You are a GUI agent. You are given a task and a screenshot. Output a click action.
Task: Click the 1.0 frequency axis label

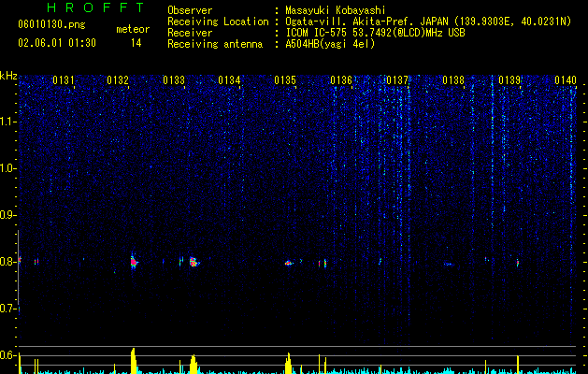click(8, 168)
